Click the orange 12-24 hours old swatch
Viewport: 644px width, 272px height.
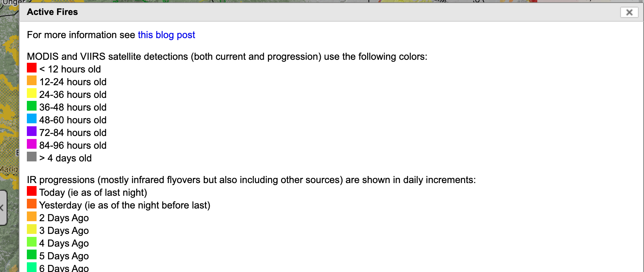pyautogui.click(x=32, y=80)
